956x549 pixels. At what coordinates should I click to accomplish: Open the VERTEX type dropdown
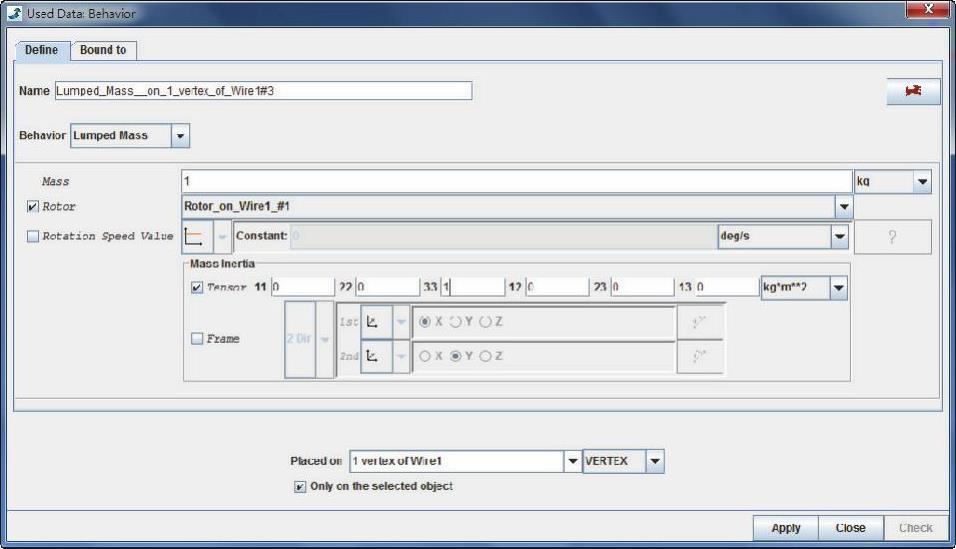pyautogui.click(x=655, y=462)
